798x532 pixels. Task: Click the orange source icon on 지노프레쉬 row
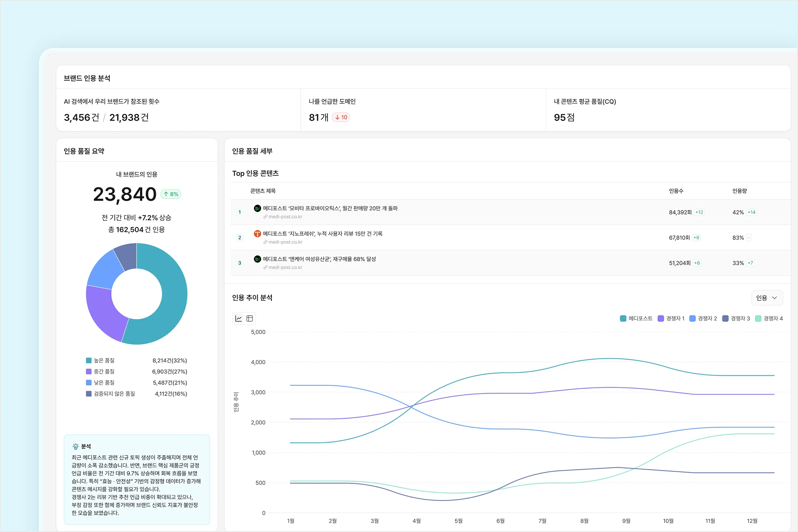click(x=257, y=234)
